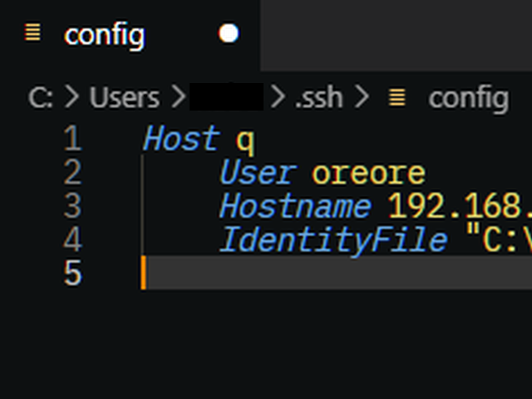Image resolution: width=532 pixels, height=399 pixels.
Task: Click the unsaved-changes dot on the config tab
Action: click(x=229, y=33)
